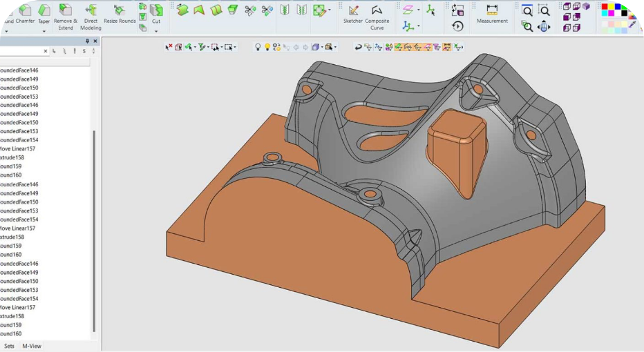This screenshot has width=644, height=352.
Task: Open the blue UCS axes dropdown
Action: tap(419, 27)
